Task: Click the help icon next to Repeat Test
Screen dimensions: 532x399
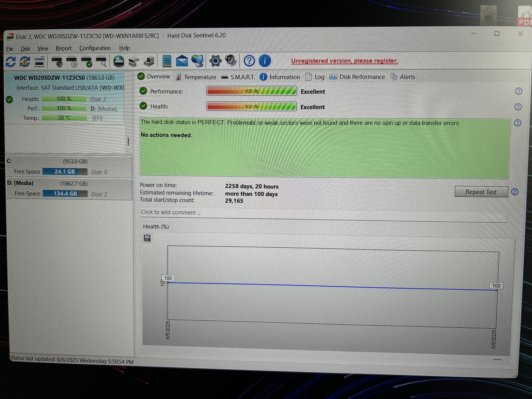Action: coord(515,192)
